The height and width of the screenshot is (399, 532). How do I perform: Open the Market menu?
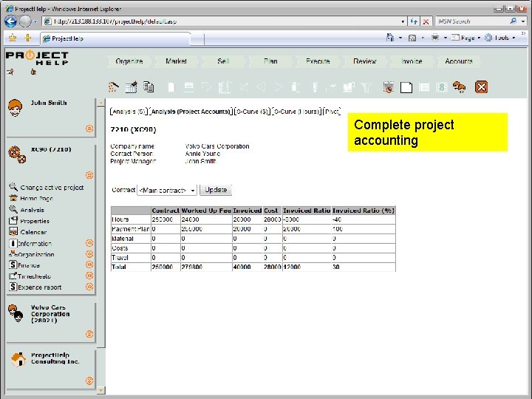pyautogui.click(x=176, y=61)
